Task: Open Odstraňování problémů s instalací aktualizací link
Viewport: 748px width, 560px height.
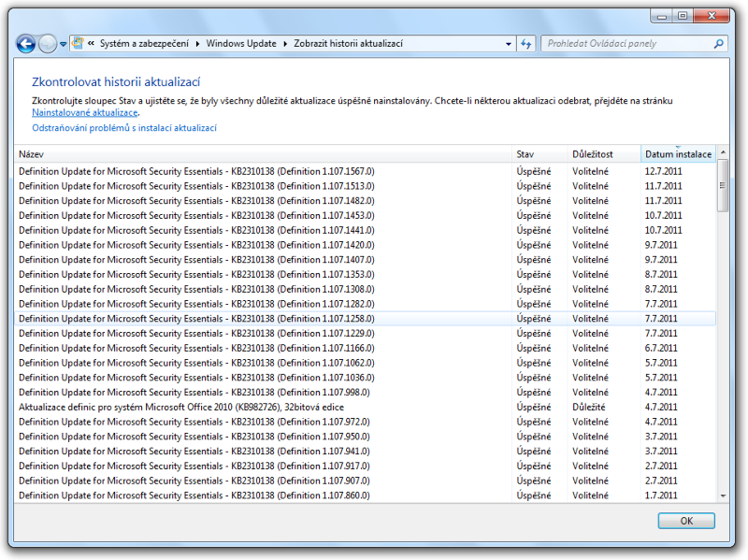Action: coord(124,128)
